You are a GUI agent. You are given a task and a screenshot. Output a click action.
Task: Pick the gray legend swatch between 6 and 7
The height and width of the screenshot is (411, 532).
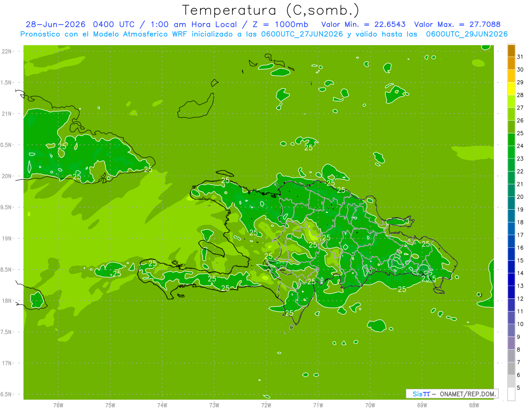(x=511, y=368)
